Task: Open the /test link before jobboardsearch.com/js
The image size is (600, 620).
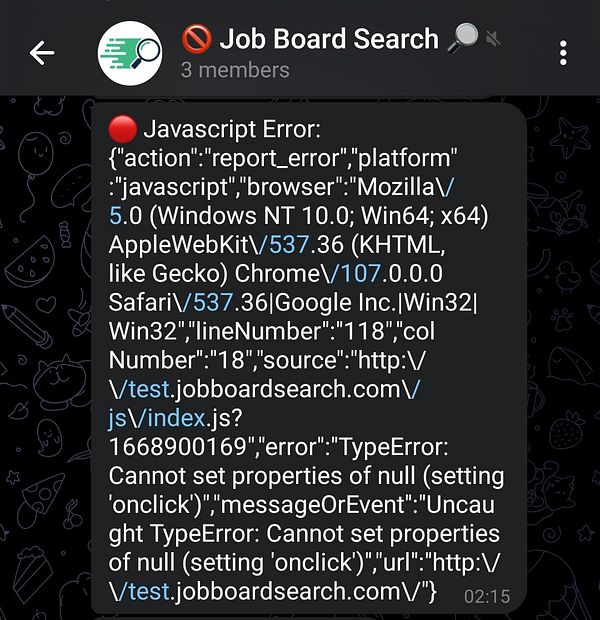Action: point(140,389)
